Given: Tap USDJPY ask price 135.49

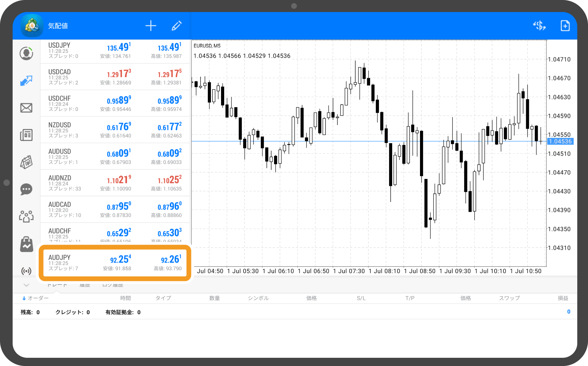Looking at the screenshot, I should tap(170, 47).
